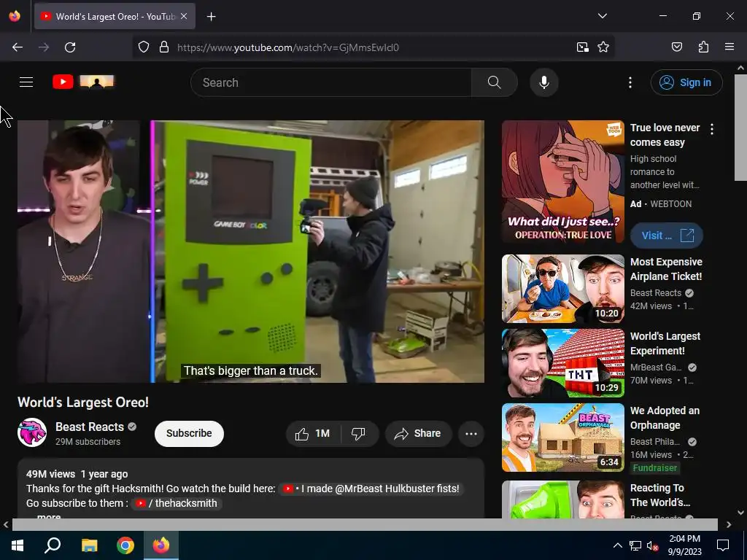This screenshot has height=560, width=747.
Task: Play World's Largest Experiment thumbnail
Action: click(x=562, y=363)
